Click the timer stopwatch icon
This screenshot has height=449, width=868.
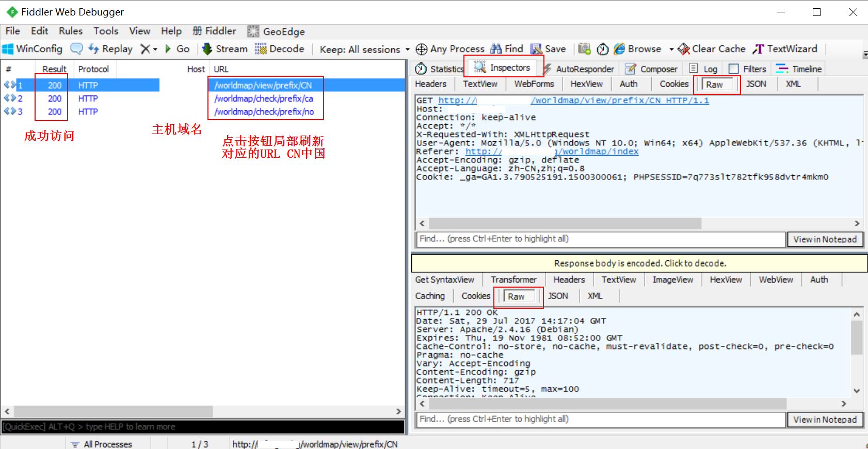click(x=603, y=49)
